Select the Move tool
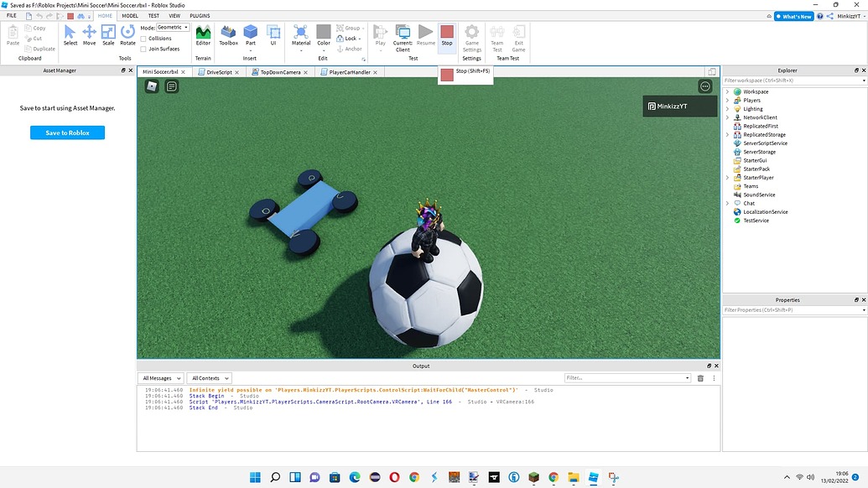868x488 pixels. click(x=88, y=37)
